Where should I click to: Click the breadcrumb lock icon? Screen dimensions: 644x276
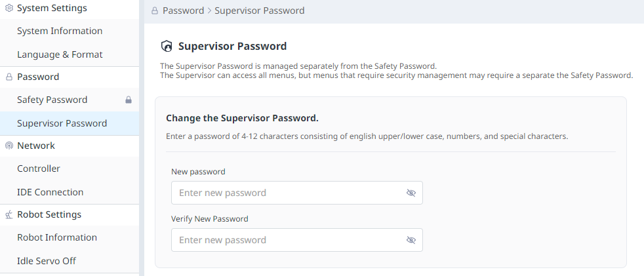[x=155, y=11]
